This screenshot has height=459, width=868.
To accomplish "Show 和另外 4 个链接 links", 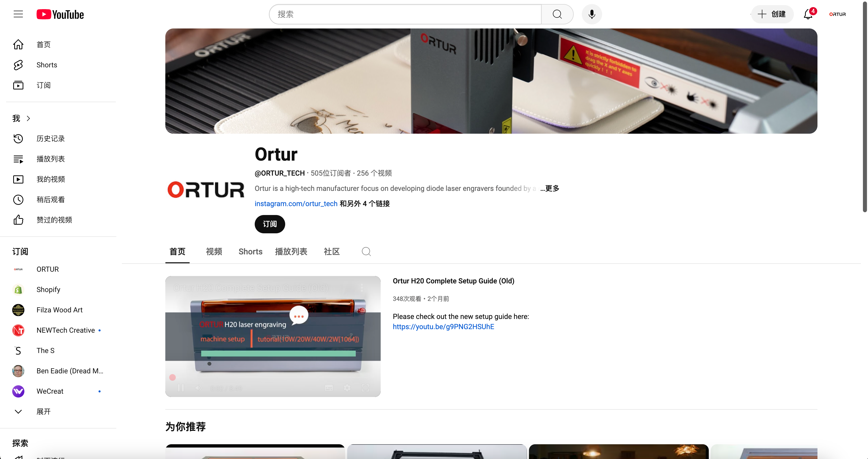I will (365, 204).
